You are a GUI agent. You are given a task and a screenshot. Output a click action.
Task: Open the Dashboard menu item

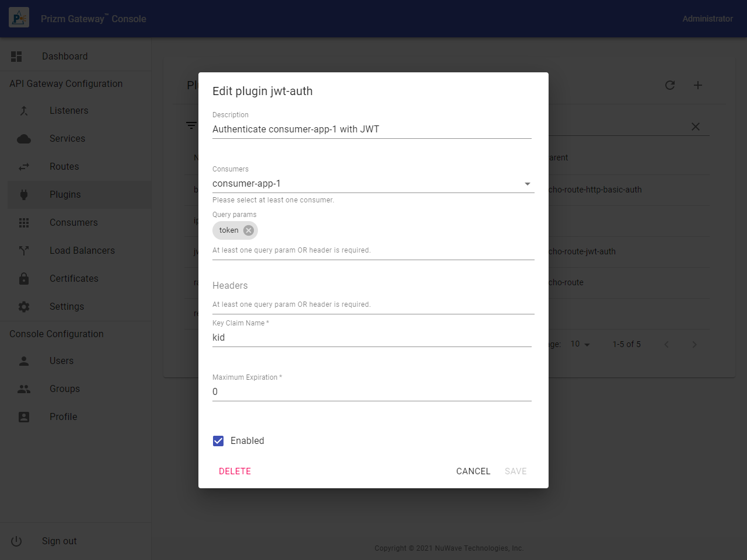(x=65, y=57)
